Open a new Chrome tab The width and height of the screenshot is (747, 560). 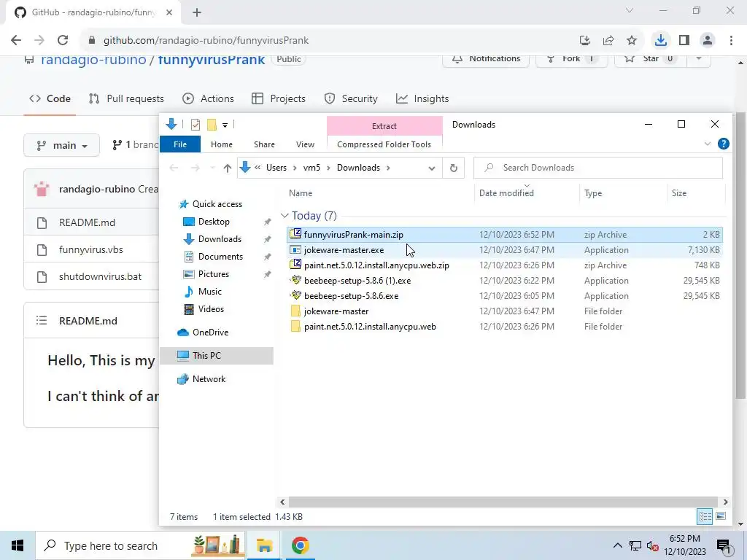pos(197,12)
